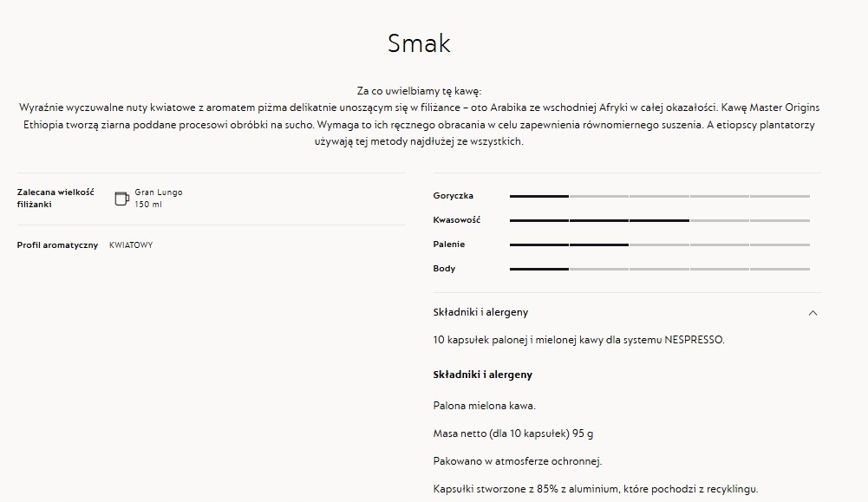Click the 'Gran Lungo 150 ml' text
The image size is (868, 502).
(x=158, y=198)
